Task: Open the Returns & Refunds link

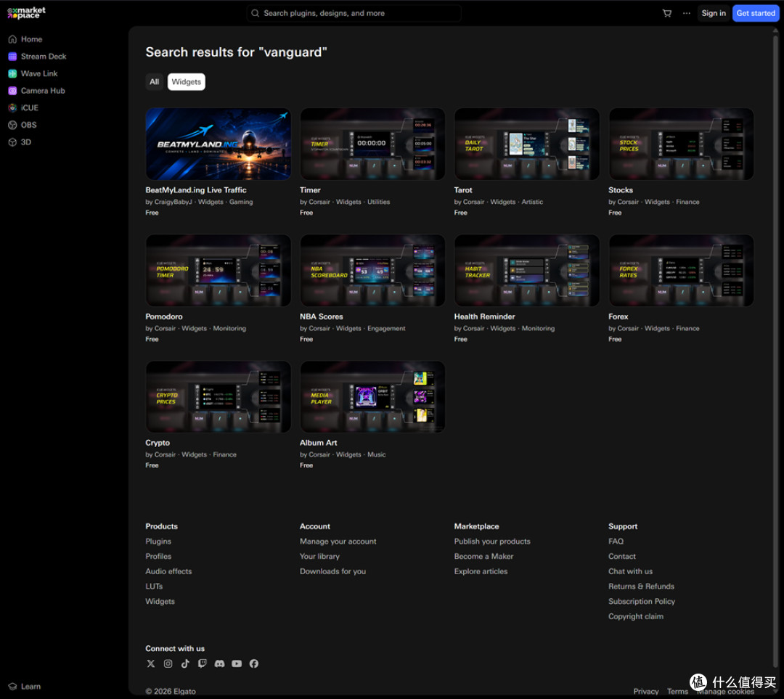Action: pyautogui.click(x=641, y=586)
